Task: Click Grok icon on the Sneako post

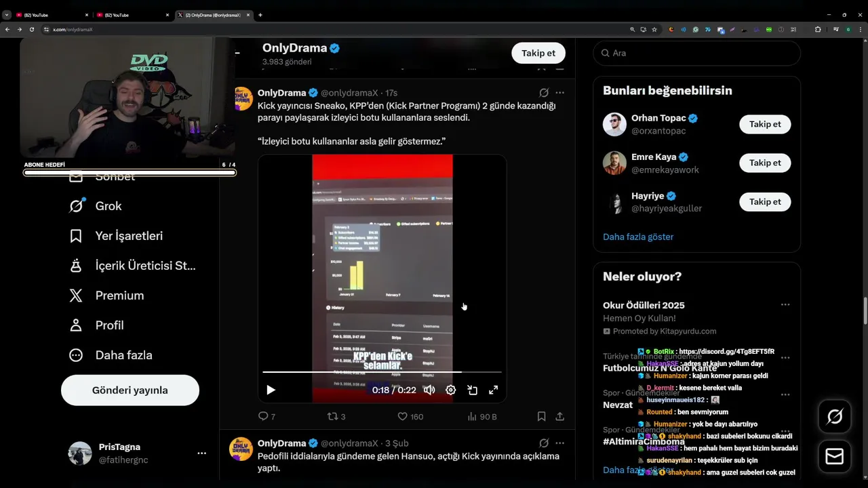Action: point(544,93)
